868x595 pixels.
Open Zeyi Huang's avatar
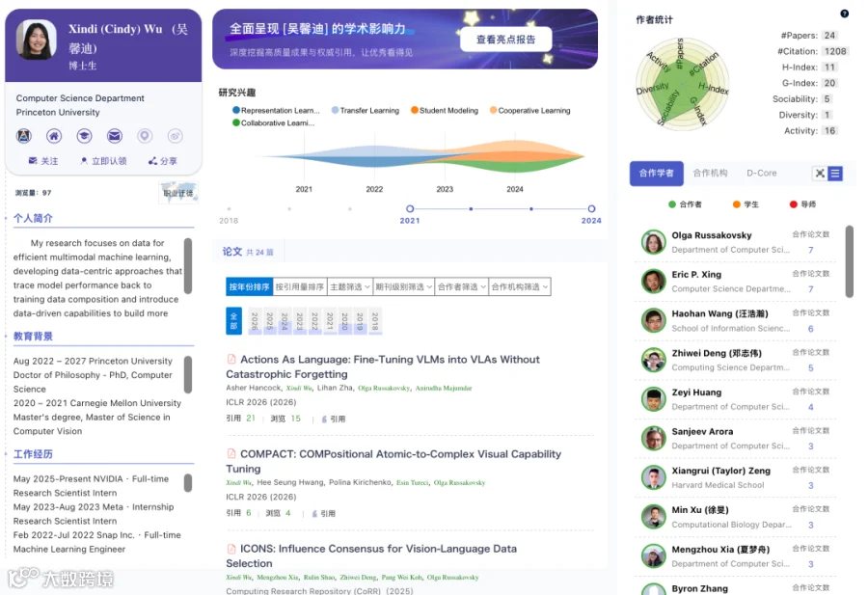click(x=654, y=399)
